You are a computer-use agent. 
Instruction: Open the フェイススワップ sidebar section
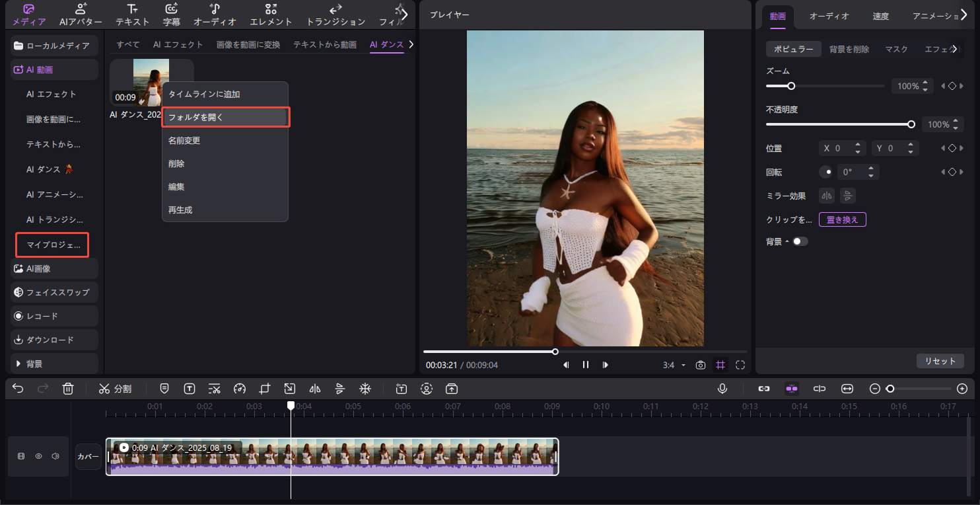pyautogui.click(x=54, y=292)
